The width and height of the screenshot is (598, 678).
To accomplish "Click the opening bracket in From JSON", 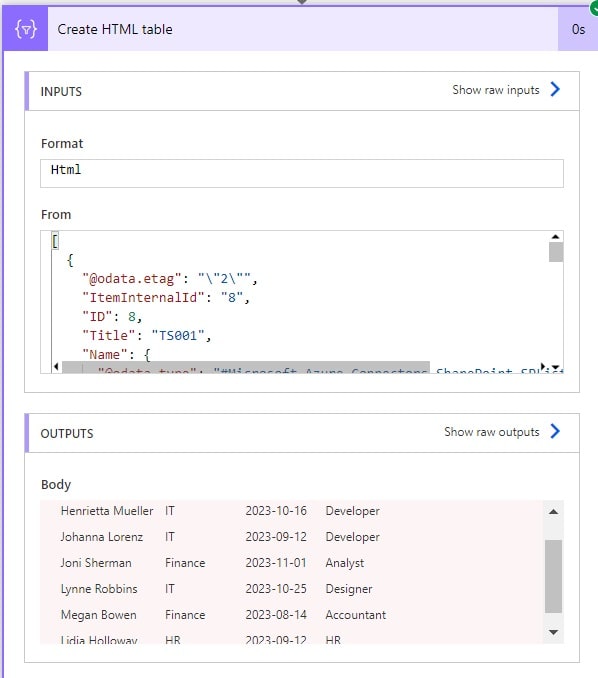I will tap(55, 241).
